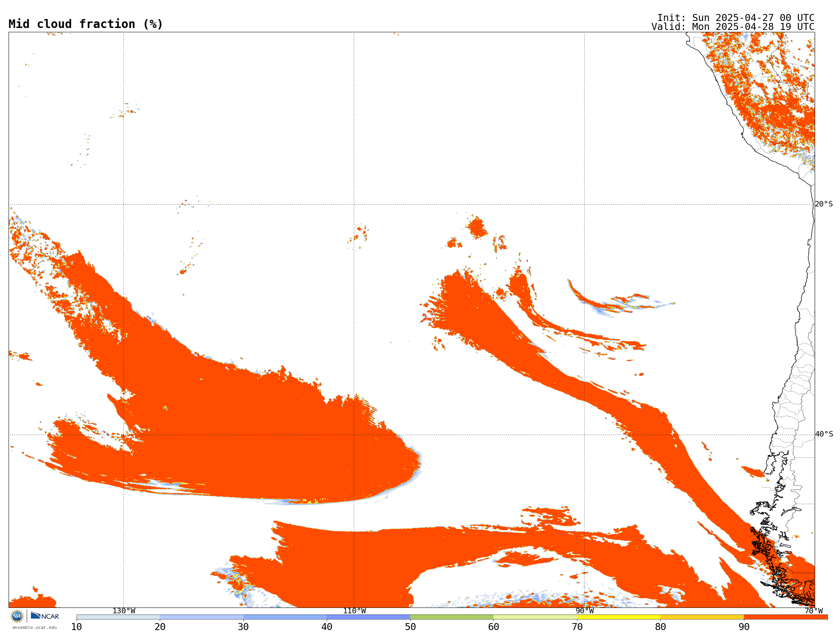The width and height of the screenshot is (840, 632).
Task: Click the 80–90 amber colorbar segment
Action: pos(702,617)
